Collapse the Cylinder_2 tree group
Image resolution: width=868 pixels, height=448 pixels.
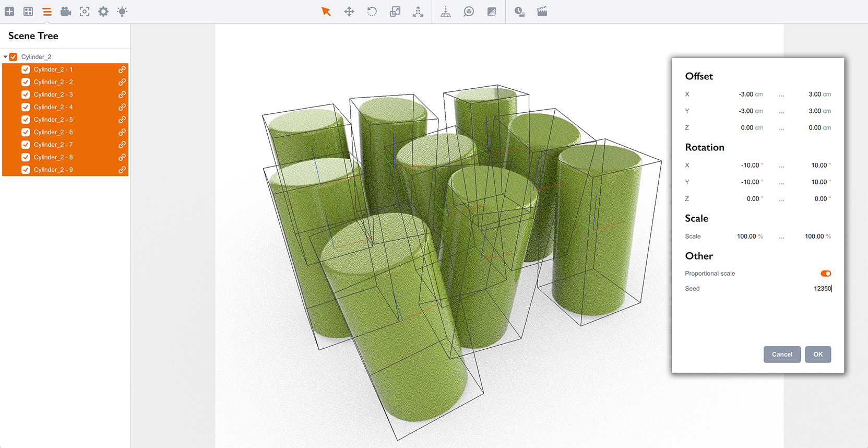coord(5,57)
